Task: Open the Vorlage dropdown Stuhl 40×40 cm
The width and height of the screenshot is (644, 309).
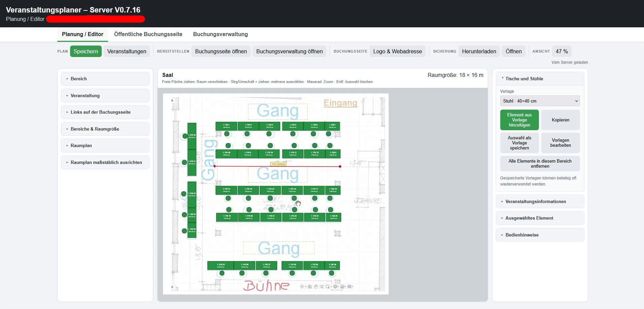Action: click(x=540, y=101)
